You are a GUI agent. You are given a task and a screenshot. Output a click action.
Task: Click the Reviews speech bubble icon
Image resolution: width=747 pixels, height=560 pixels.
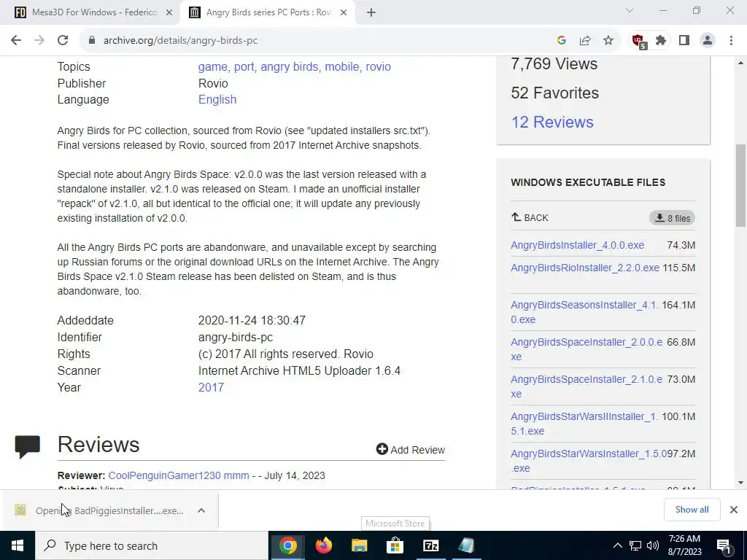click(x=27, y=447)
